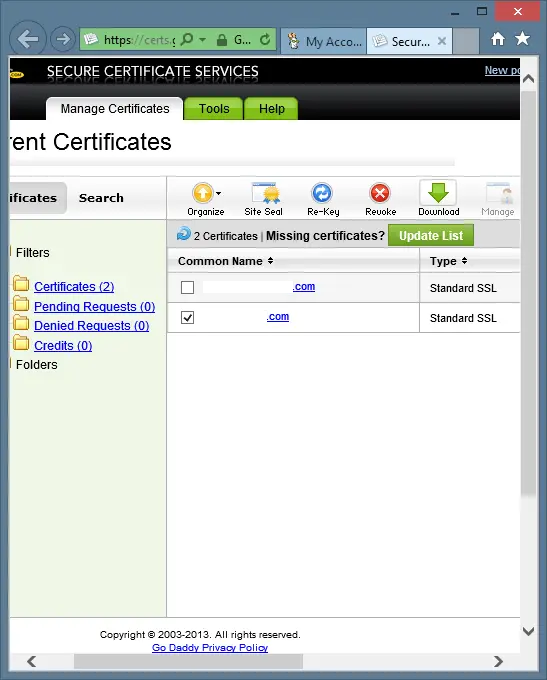Image resolution: width=547 pixels, height=680 pixels.
Task: Open Credits (0) filter
Action: tap(63, 346)
